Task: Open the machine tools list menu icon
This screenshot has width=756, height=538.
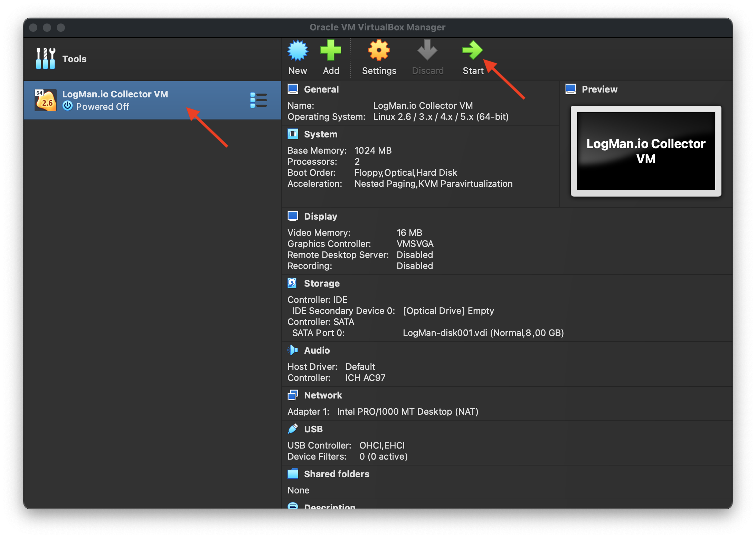Action: pyautogui.click(x=258, y=100)
